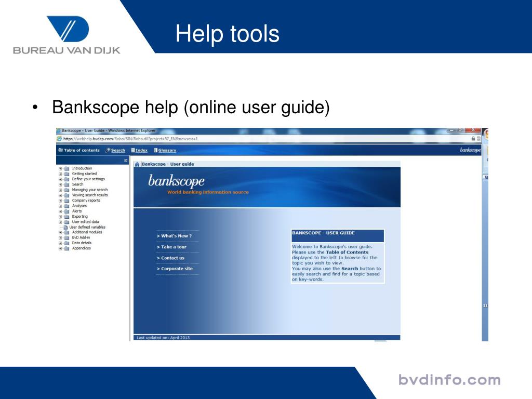532x399 pixels.
Task: Select Exporting topic
Action: (79, 217)
